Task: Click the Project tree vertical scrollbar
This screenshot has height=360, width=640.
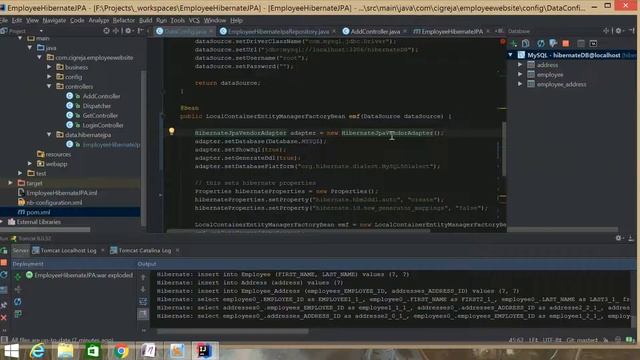Action: click(143, 148)
